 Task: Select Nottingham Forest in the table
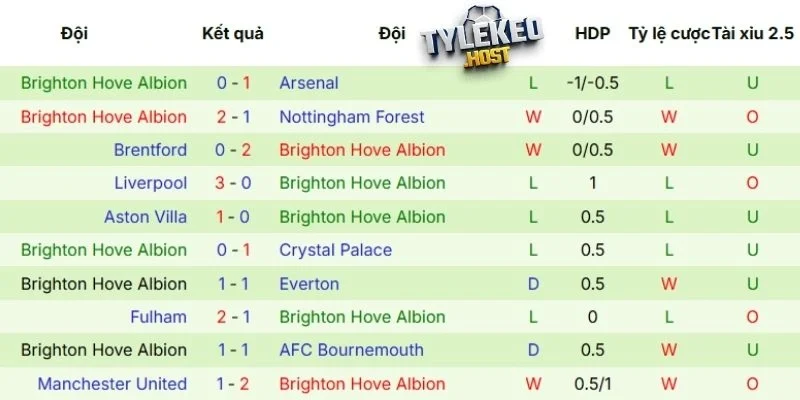(352, 117)
